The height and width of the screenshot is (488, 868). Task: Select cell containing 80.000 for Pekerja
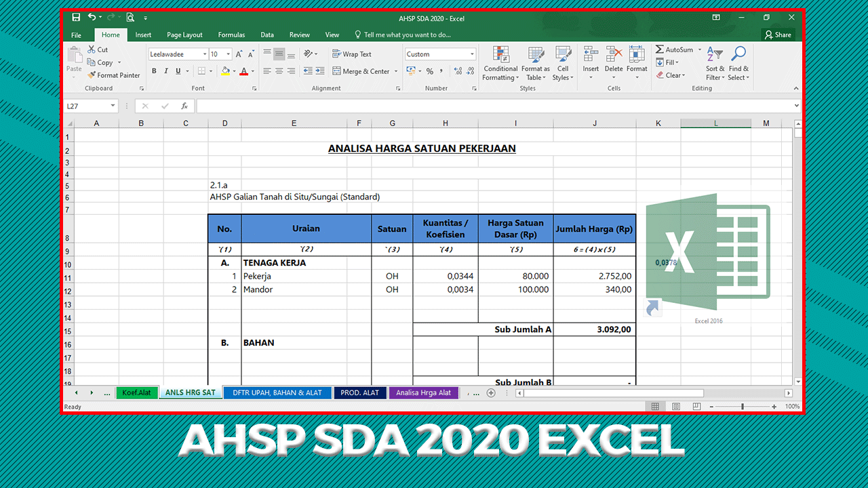tap(515, 277)
